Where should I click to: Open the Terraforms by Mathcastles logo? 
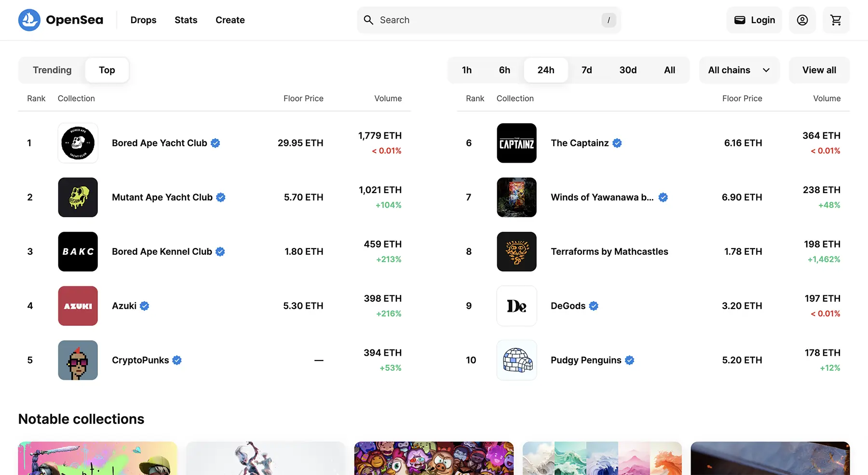(517, 251)
